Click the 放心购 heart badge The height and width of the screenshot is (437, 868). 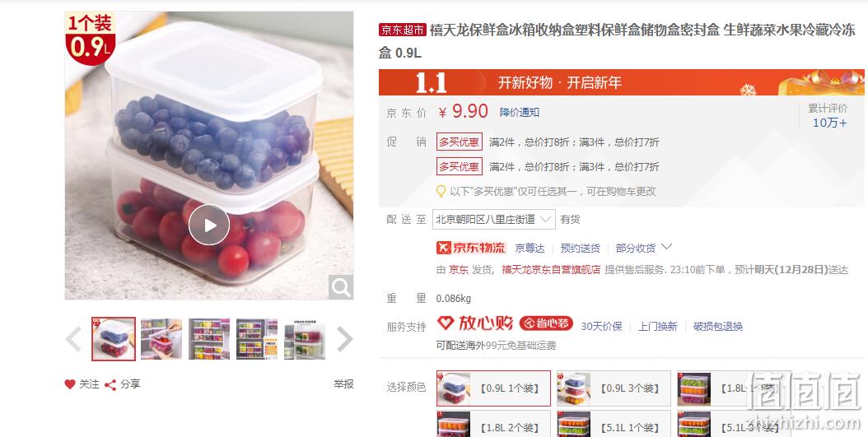click(x=474, y=323)
